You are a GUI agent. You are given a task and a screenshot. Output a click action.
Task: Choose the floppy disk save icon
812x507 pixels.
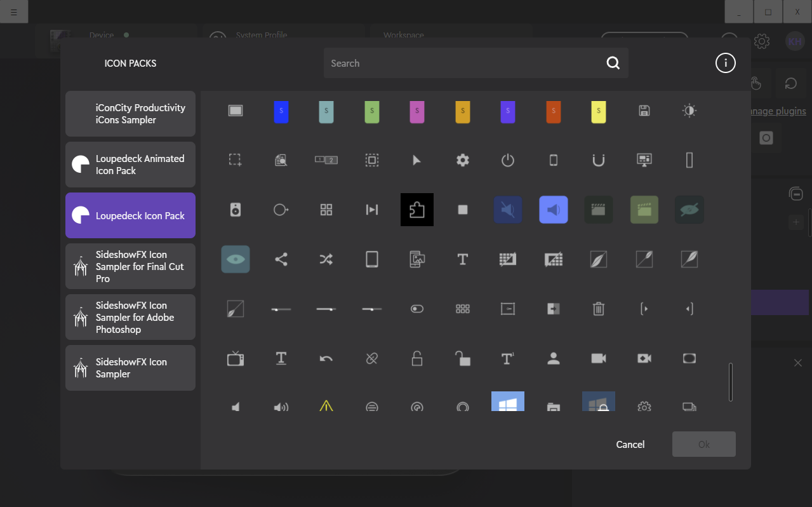tap(644, 111)
